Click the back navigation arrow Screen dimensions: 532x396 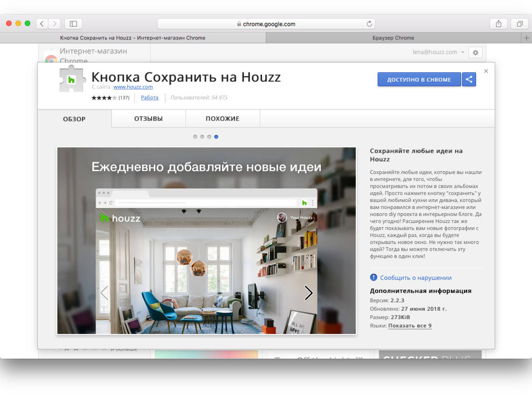point(41,23)
